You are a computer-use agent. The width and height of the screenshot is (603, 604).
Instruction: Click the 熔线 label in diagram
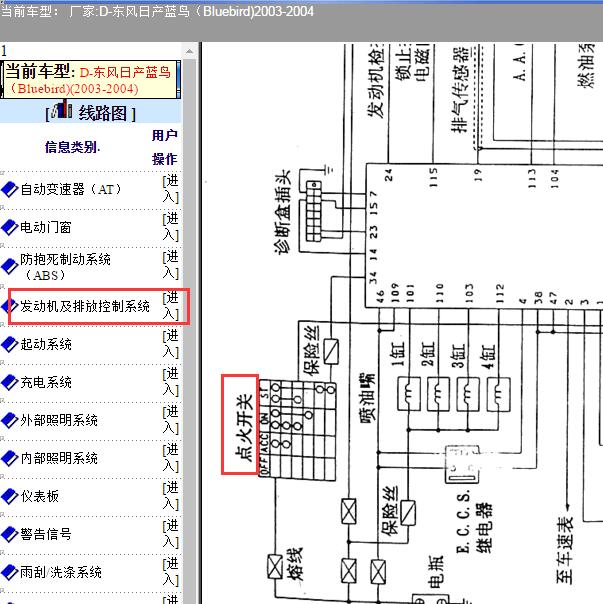click(x=295, y=564)
